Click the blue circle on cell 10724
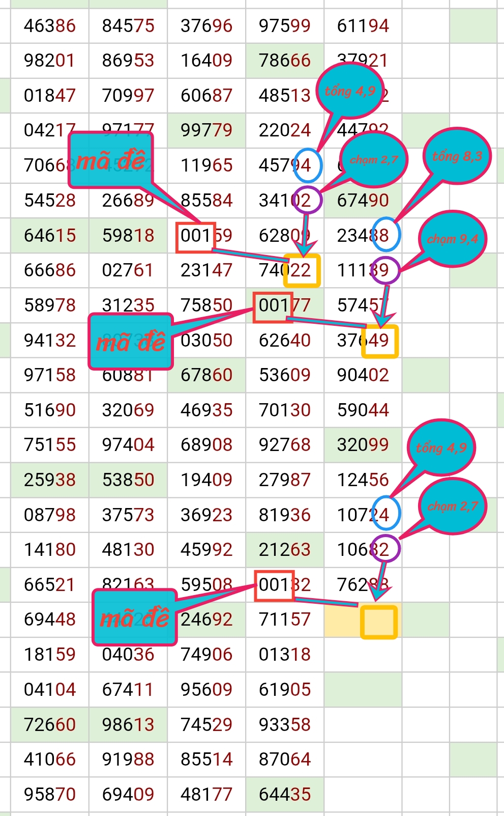Viewport: 504px width, 816px height. [x=386, y=514]
